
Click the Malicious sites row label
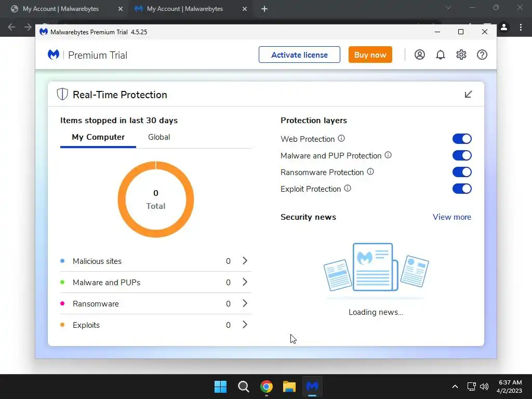[97, 261]
